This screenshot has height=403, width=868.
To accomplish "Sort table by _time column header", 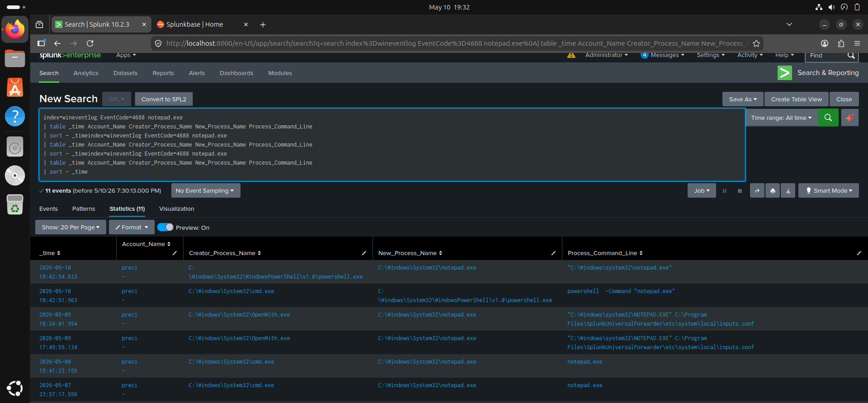I will click(50, 253).
